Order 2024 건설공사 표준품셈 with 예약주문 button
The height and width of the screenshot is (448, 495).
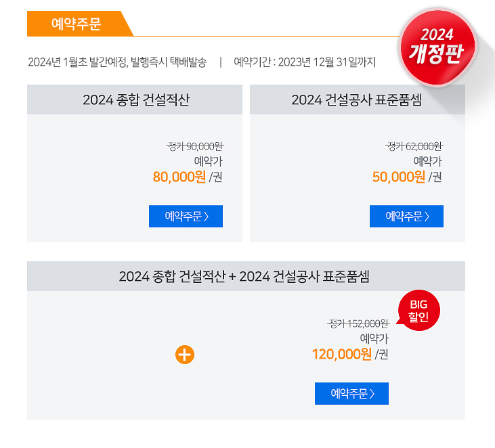pos(406,216)
